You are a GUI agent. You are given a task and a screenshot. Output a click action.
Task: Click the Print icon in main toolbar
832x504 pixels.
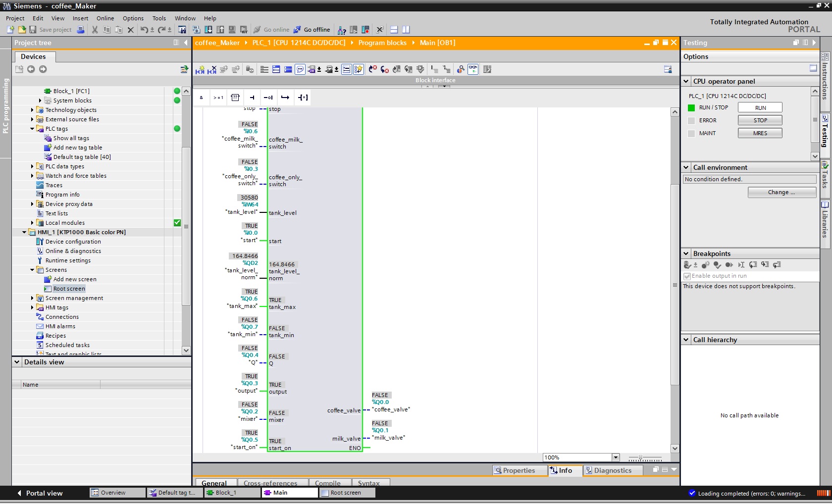tap(81, 30)
